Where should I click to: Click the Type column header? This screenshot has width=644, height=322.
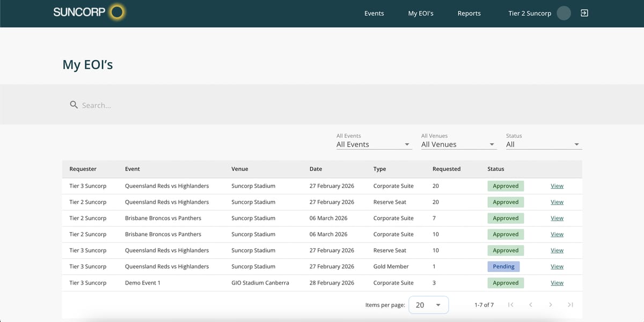pyautogui.click(x=379, y=169)
